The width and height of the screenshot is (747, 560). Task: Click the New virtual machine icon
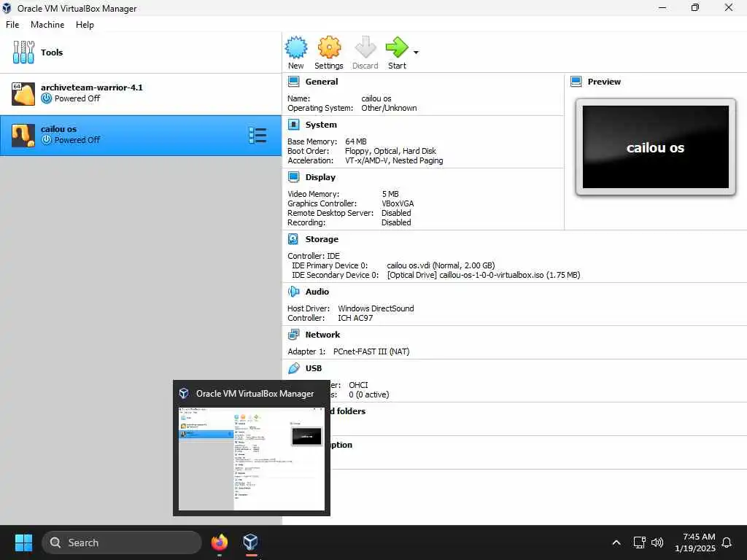(296, 47)
